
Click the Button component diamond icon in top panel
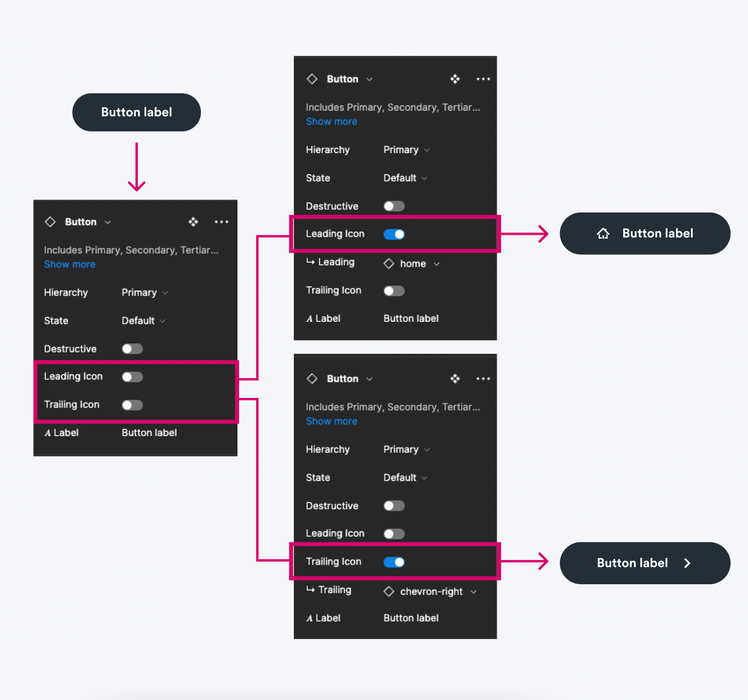tap(312, 79)
